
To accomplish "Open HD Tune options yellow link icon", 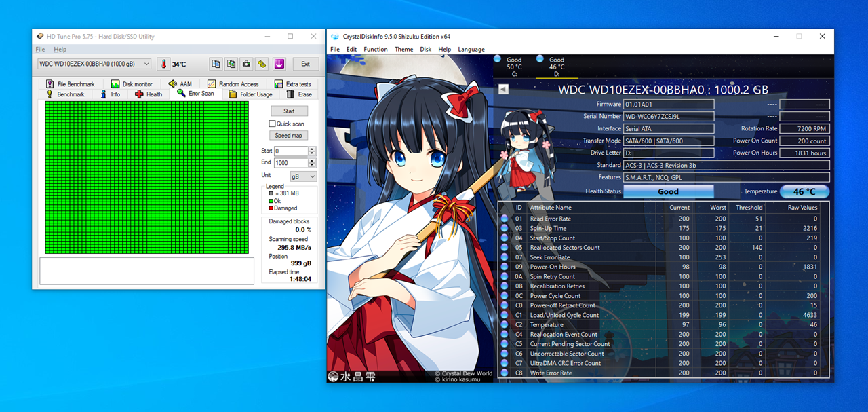I will (x=262, y=64).
